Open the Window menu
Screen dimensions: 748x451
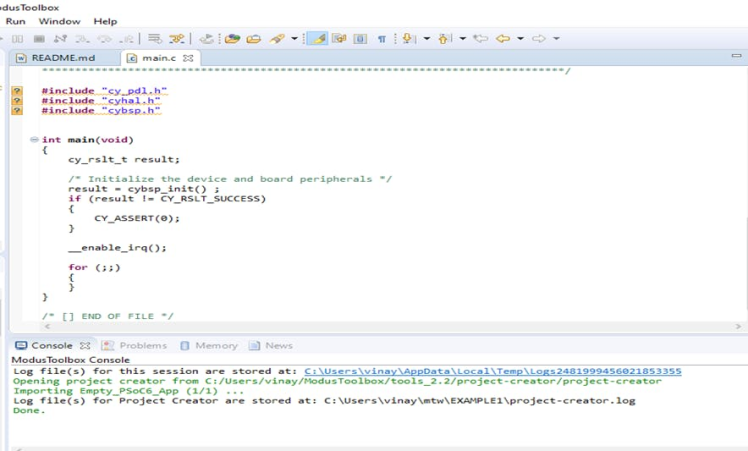pos(59,21)
